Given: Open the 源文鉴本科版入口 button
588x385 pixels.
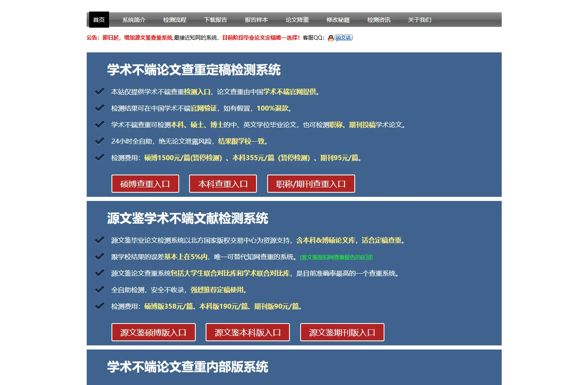Looking at the screenshot, I should tap(248, 332).
